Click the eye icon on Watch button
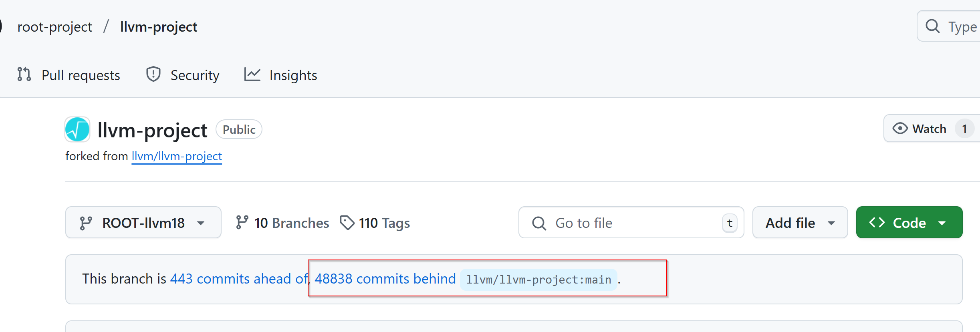The width and height of the screenshot is (980, 332). [x=900, y=129]
